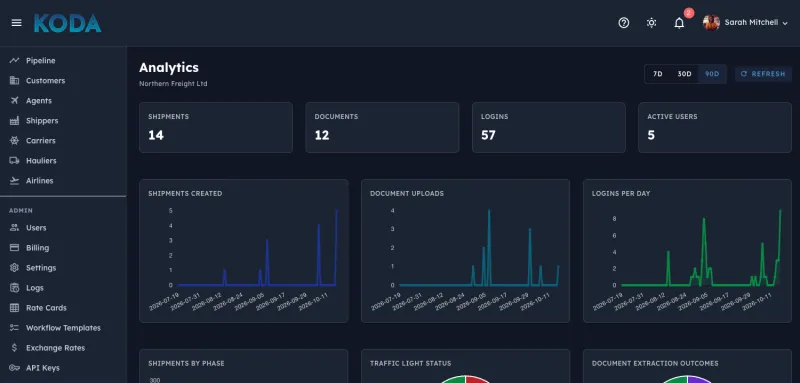Click the Billing credit card icon
This screenshot has width=800, height=383.
(x=14, y=247)
